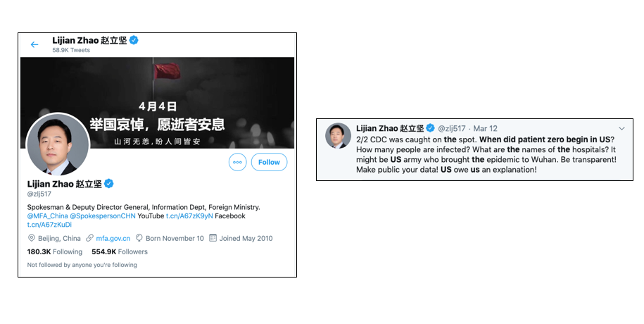
Task: Open the @SpokespersonCHN mention link
Action: point(103,216)
